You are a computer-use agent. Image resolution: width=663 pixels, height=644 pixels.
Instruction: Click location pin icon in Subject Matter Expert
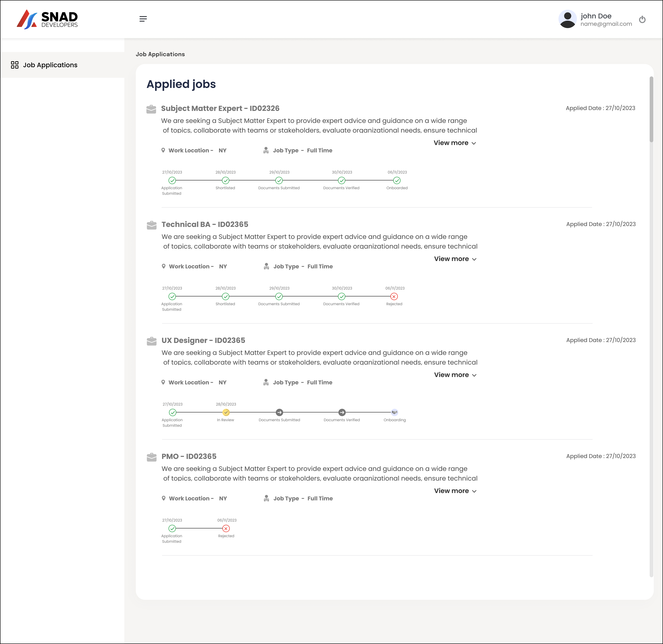tap(163, 150)
